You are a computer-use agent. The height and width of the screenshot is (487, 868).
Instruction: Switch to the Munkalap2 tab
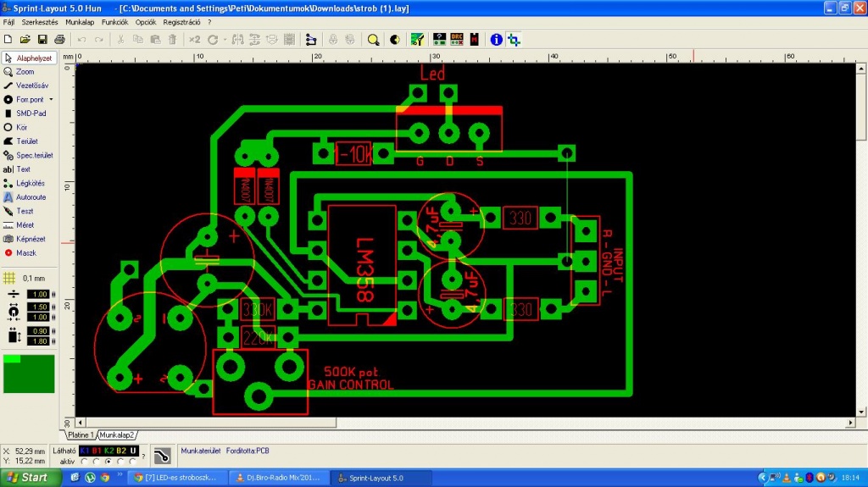pyautogui.click(x=117, y=435)
